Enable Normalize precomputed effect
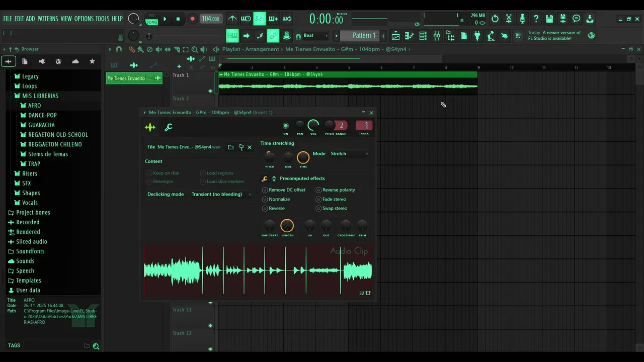644x362 pixels. (276, 199)
